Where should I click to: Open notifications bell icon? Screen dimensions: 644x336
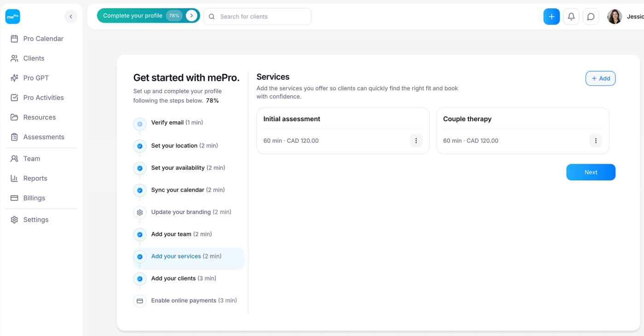click(571, 17)
